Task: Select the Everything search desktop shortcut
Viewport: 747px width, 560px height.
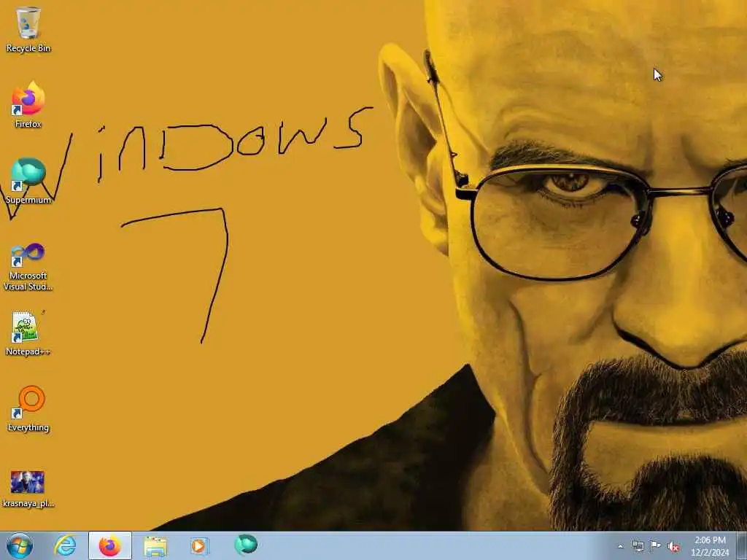Action: pos(28,408)
